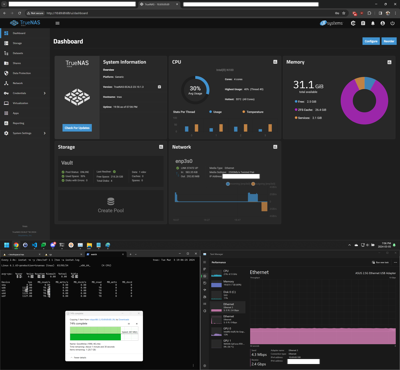
Task: Select GPU 1 in Task Manager performance list
Action: tap(228, 343)
